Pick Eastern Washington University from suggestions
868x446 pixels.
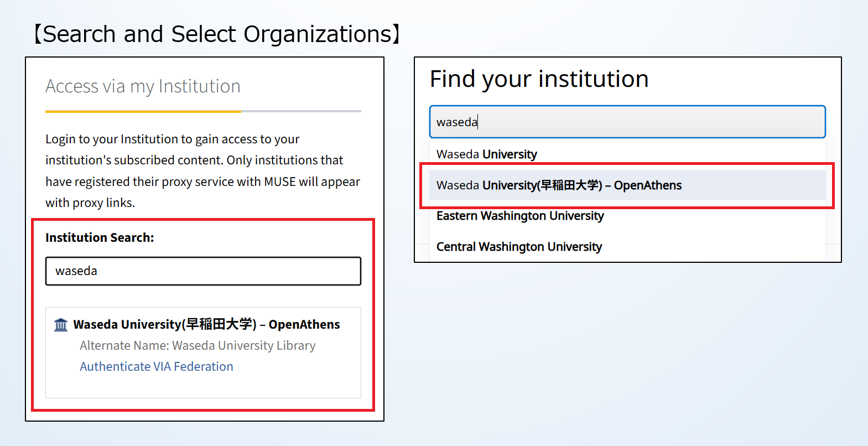(x=520, y=216)
